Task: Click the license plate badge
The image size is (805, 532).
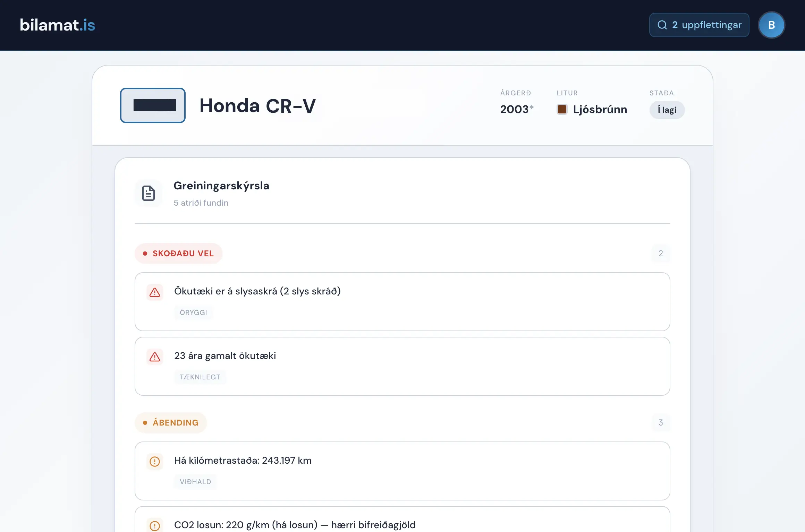Action: point(153,105)
